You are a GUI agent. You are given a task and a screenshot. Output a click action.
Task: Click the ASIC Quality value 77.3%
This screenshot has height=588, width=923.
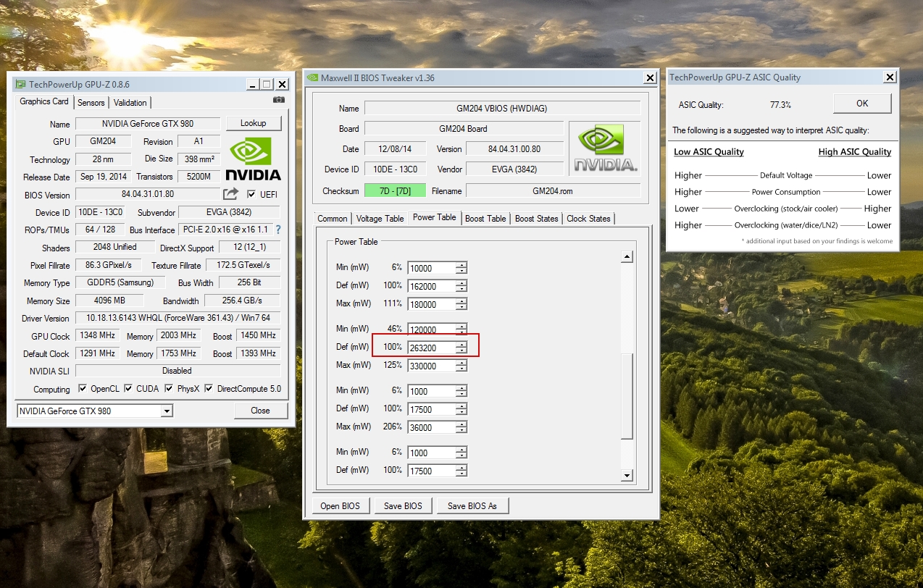[780, 105]
